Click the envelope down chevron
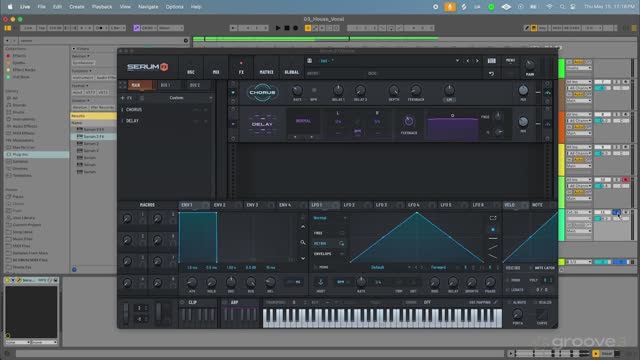Viewport: 640px width, 360px height. click(303, 258)
